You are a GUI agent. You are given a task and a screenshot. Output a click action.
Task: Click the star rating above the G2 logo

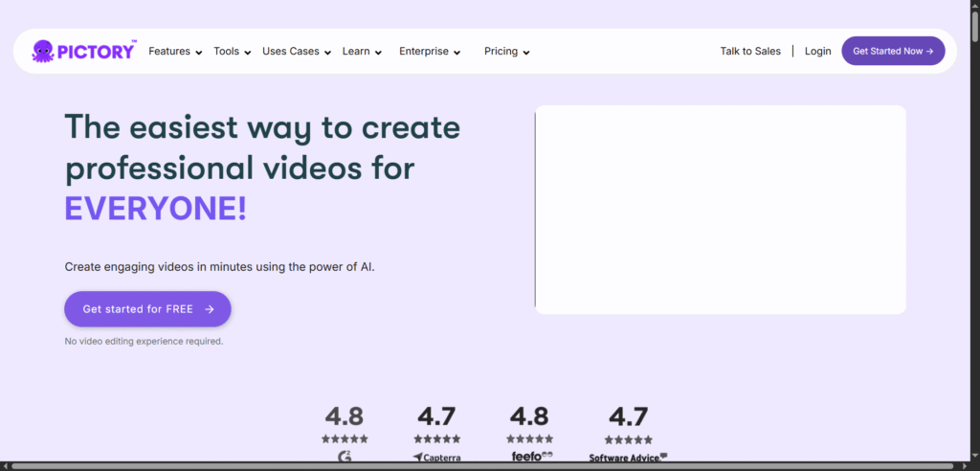click(x=345, y=439)
